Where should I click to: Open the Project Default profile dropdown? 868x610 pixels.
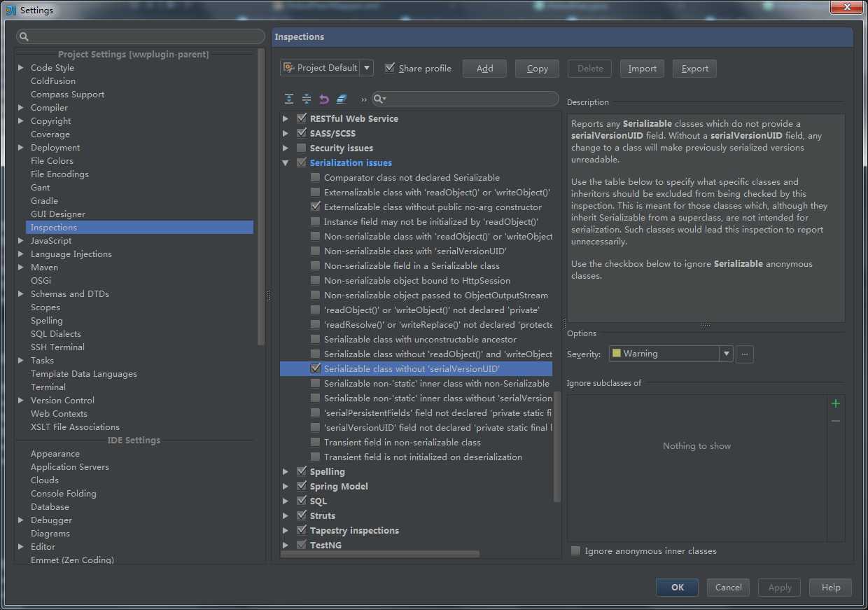point(327,68)
